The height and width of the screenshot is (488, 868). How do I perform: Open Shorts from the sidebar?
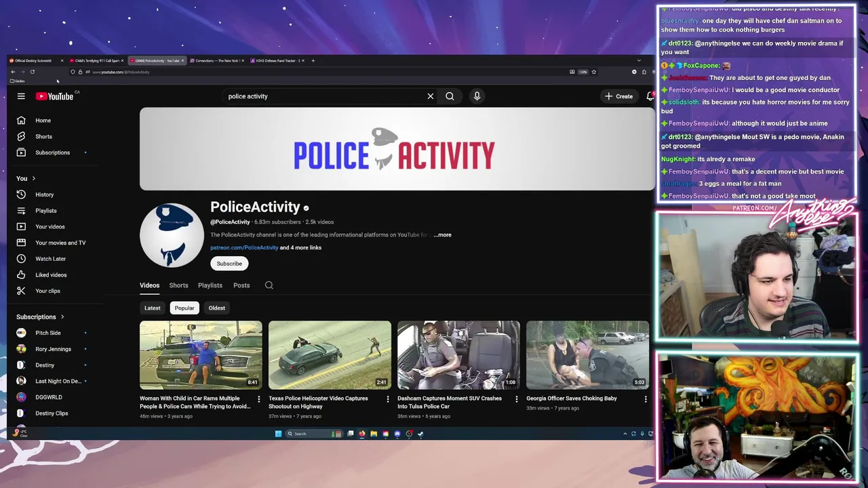(43, 136)
